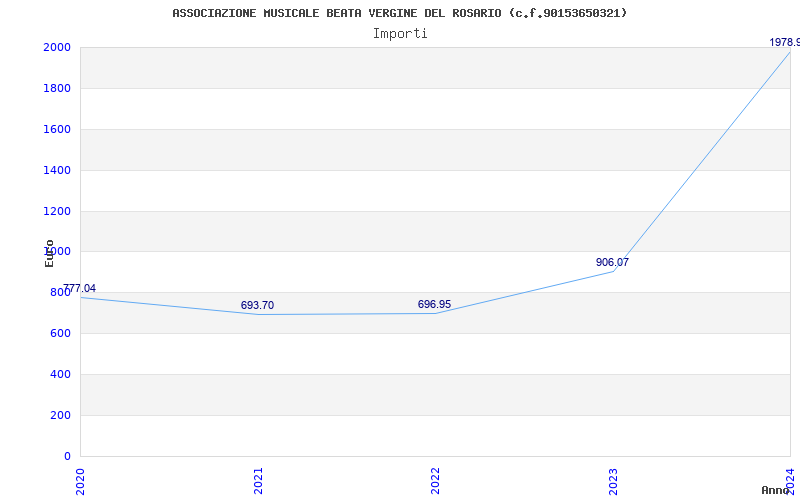
Task: Select the 693.70 data label
Action: pyautogui.click(x=257, y=305)
